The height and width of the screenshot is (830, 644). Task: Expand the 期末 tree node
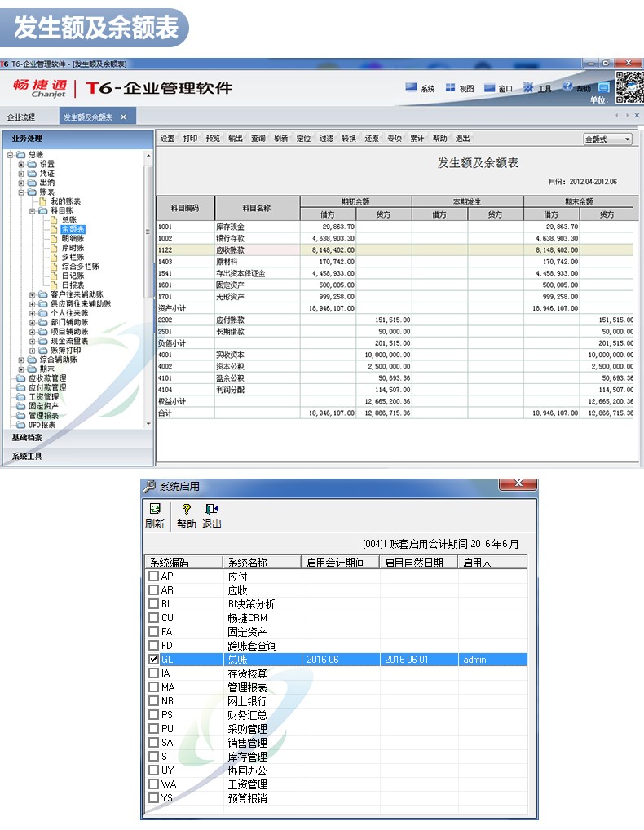21,369
